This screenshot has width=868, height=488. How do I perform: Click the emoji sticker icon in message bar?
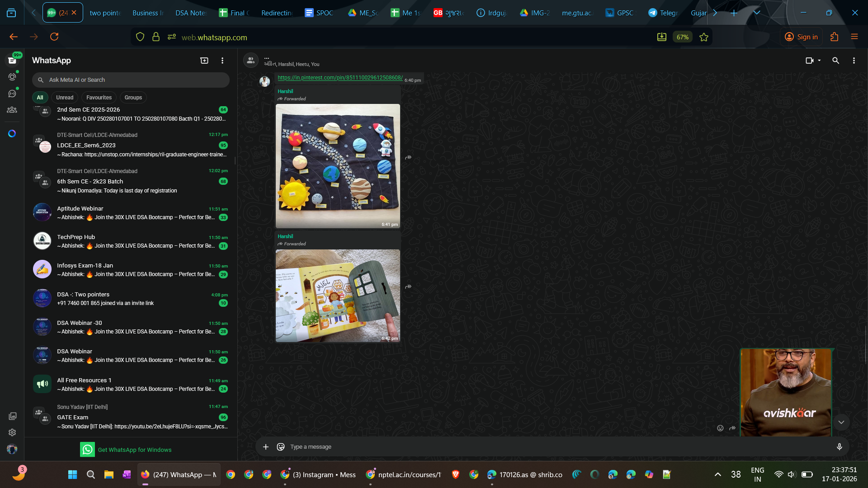tap(281, 447)
